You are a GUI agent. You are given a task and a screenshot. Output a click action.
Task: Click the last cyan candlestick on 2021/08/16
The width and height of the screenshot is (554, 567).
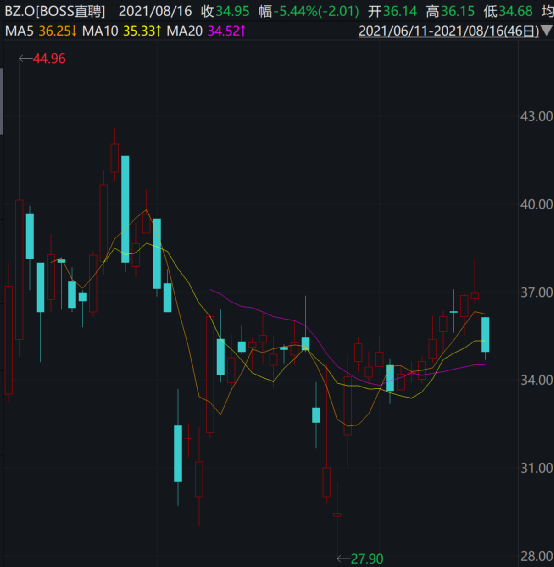[485, 334]
